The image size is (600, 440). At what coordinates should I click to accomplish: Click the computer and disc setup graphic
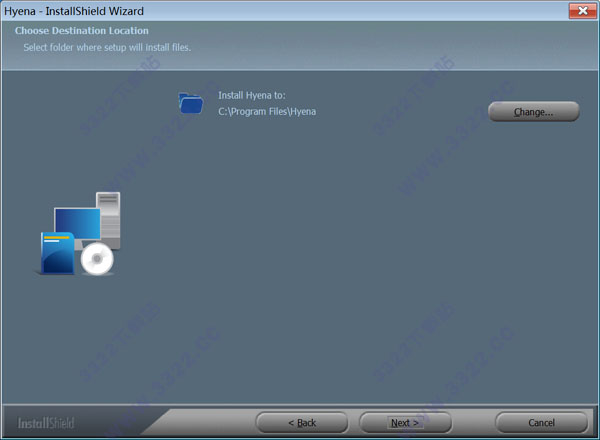coord(80,233)
